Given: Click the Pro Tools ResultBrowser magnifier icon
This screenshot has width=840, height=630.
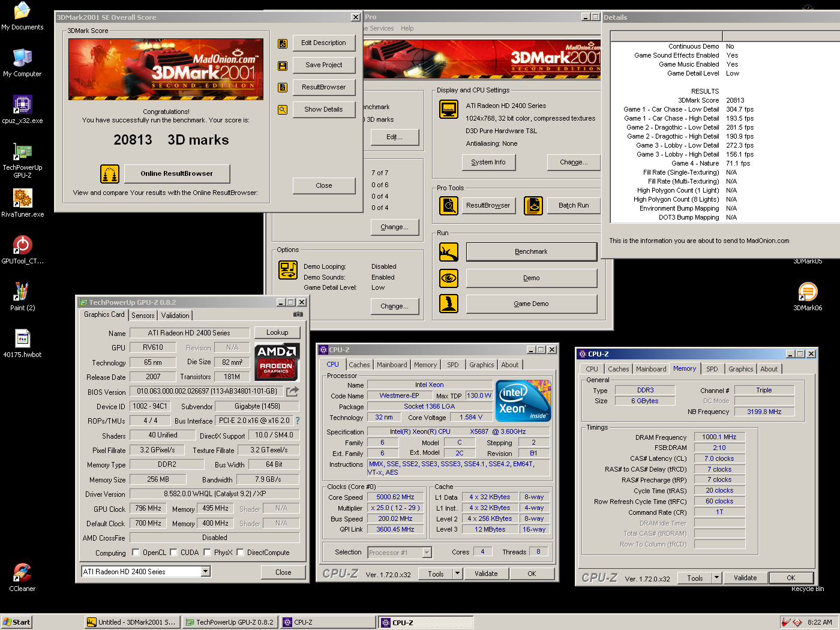Looking at the screenshot, I should [x=449, y=206].
